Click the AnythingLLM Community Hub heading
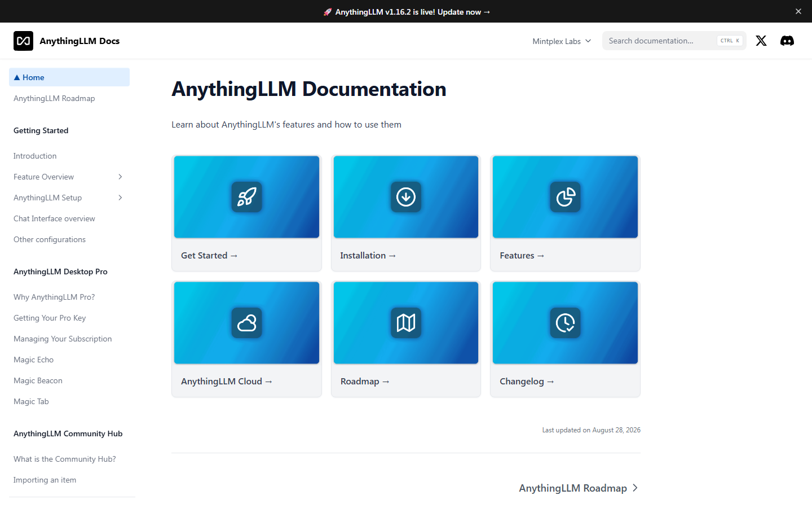Viewport: 812px width, 508px height. coord(68,433)
